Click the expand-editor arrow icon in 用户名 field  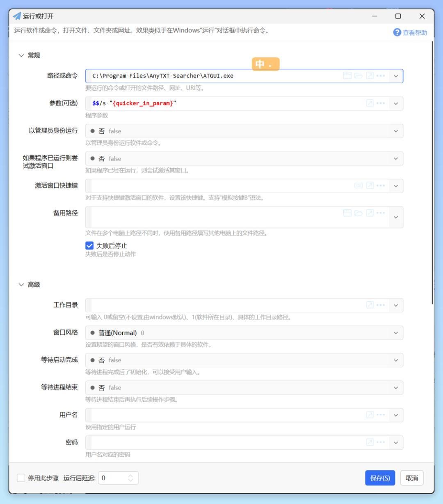(x=370, y=415)
